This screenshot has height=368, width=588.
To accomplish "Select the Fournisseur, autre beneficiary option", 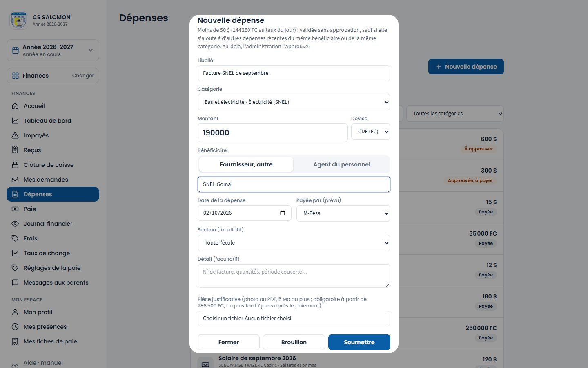I will [246, 164].
